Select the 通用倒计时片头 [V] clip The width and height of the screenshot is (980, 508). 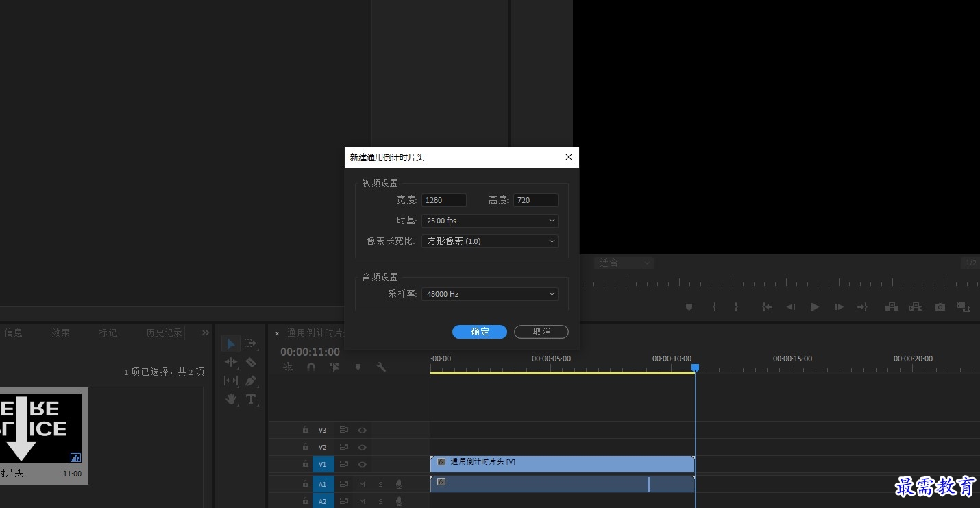coord(562,464)
